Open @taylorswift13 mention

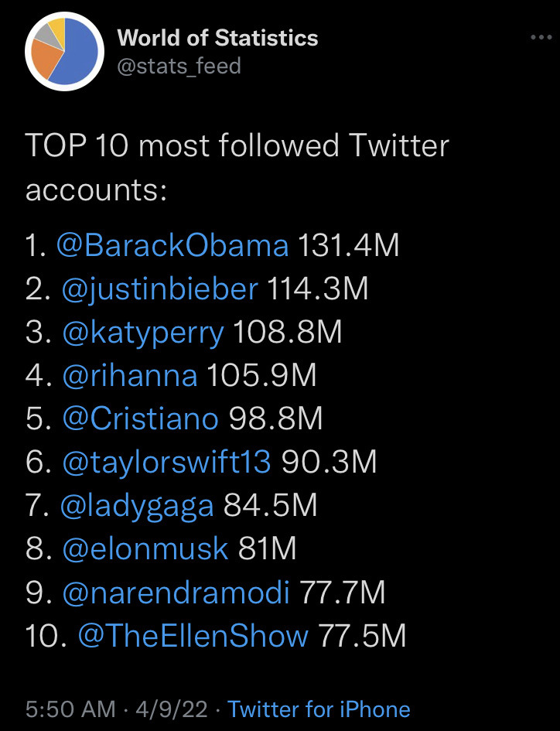tap(166, 463)
